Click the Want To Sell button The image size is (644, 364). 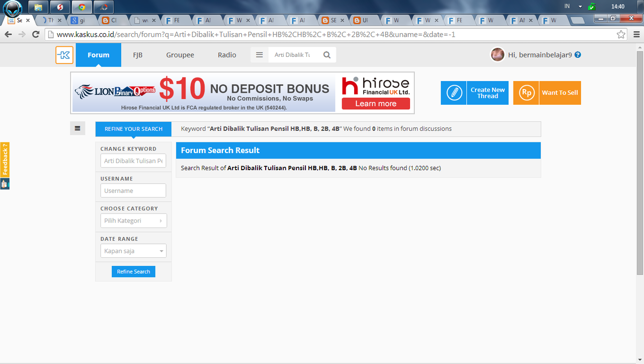[x=547, y=93]
